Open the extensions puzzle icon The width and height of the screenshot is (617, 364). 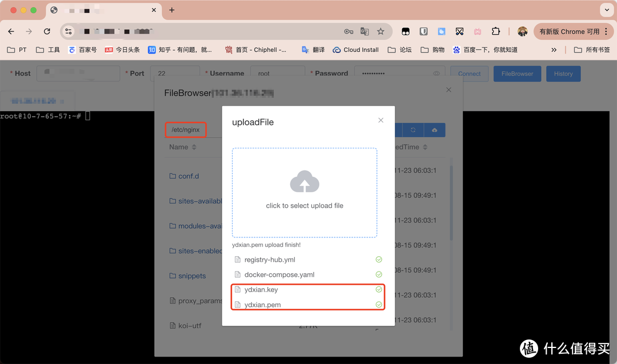click(x=496, y=31)
